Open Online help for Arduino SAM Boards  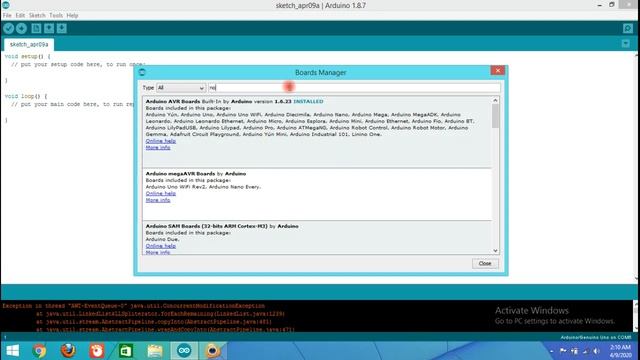tap(161, 246)
